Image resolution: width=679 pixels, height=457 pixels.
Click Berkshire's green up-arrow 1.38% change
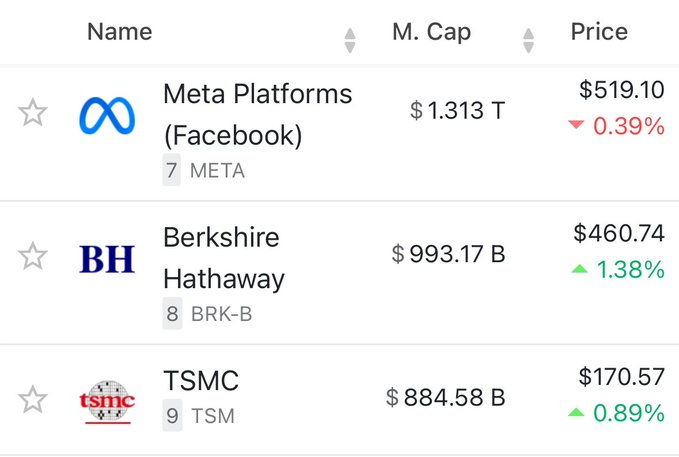pos(618,269)
